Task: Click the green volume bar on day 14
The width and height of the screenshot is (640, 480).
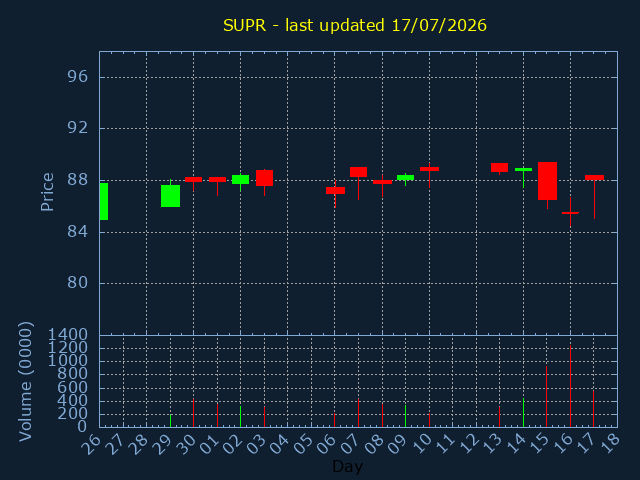Action: click(x=523, y=413)
